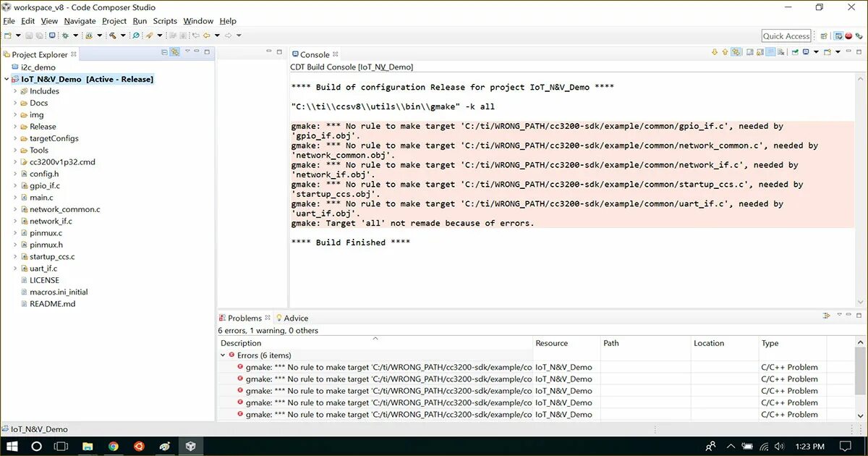The width and height of the screenshot is (868, 456).
Task: Switch to CCS Edit perspective icon
Action: [x=838, y=35]
